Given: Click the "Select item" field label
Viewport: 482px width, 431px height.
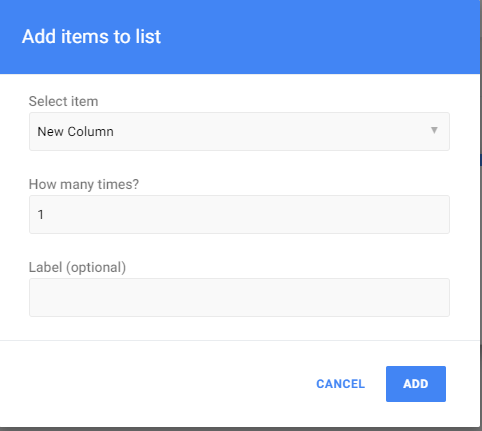Looking at the screenshot, I should tap(63, 101).
